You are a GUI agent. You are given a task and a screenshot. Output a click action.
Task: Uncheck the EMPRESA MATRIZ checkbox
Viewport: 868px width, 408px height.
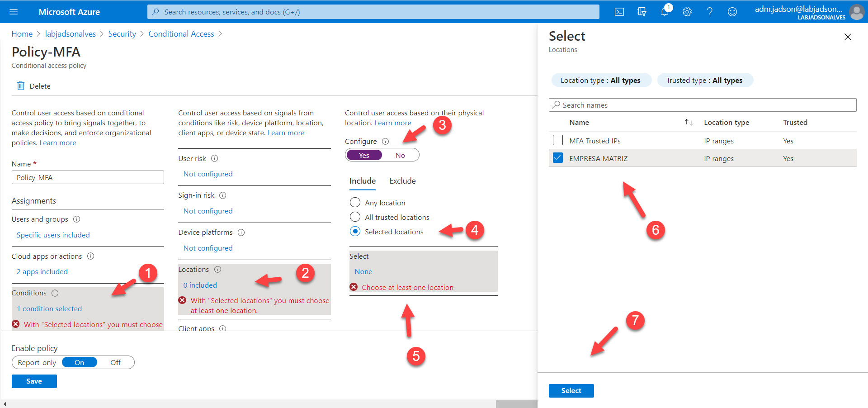click(x=558, y=158)
